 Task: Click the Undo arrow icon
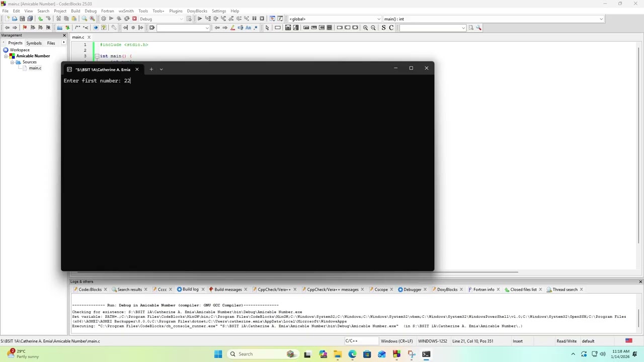click(40, 19)
